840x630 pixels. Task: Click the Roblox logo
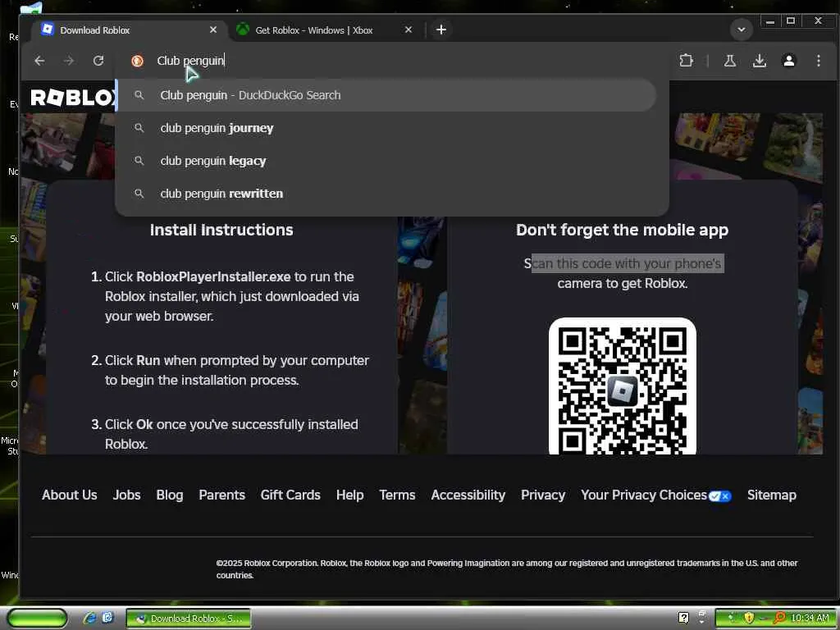[x=73, y=98]
